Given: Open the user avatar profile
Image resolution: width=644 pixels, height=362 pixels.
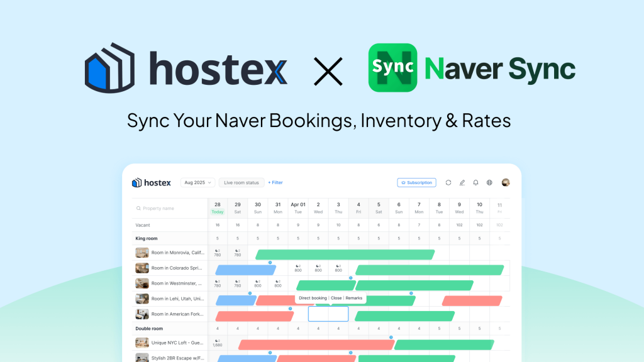Looking at the screenshot, I should click(506, 183).
